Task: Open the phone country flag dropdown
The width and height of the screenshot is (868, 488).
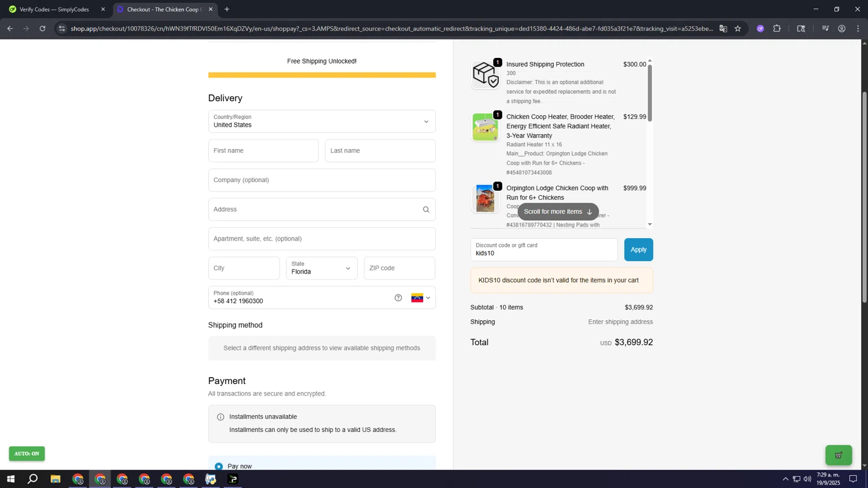Action: click(x=421, y=298)
